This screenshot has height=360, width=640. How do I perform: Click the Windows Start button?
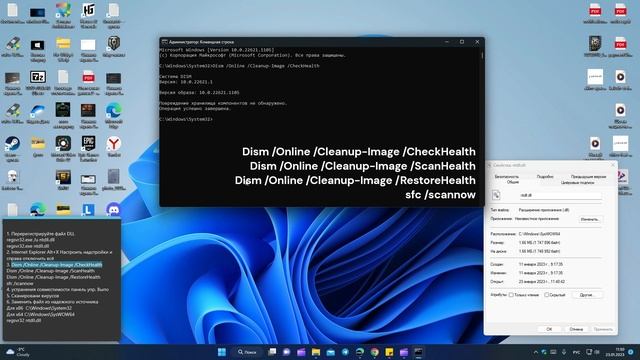pos(222,352)
